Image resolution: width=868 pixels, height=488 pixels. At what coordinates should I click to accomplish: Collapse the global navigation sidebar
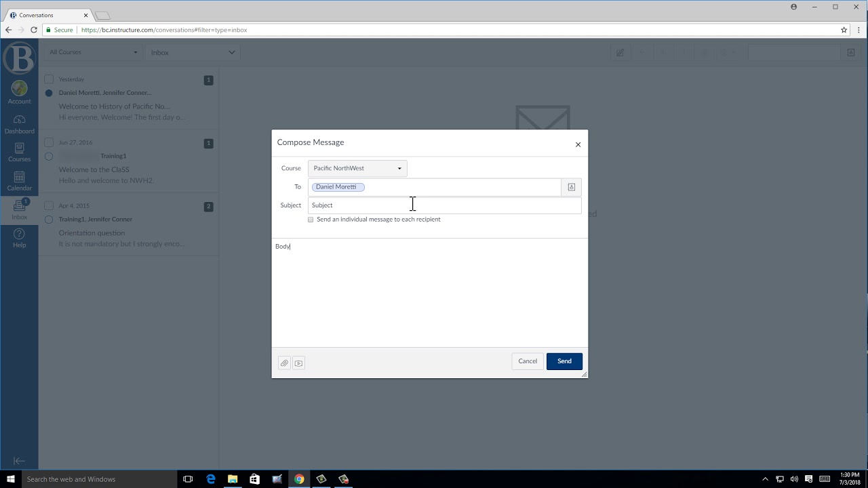tap(19, 461)
